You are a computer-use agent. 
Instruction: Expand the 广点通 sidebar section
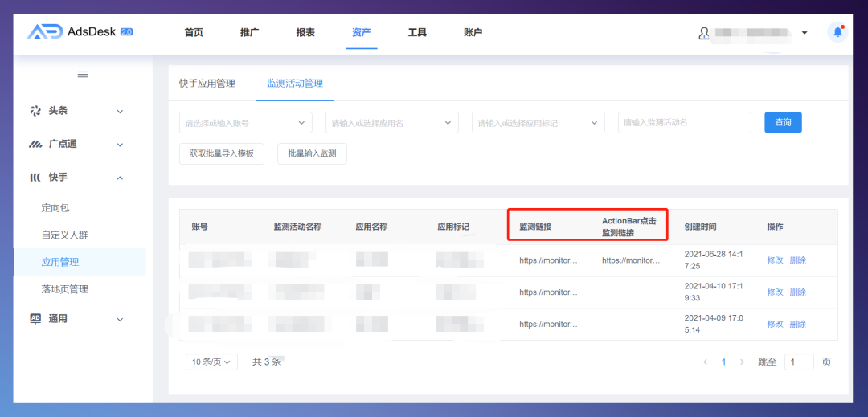tap(120, 145)
